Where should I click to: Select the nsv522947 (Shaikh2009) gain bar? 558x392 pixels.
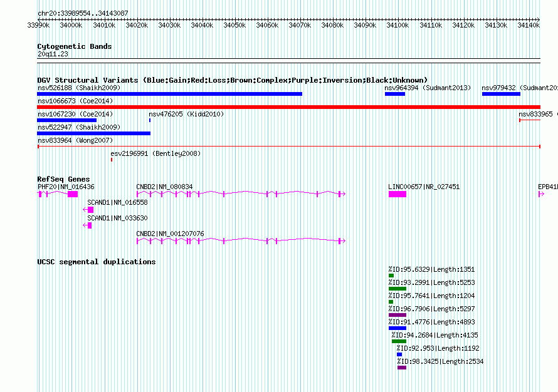point(93,133)
